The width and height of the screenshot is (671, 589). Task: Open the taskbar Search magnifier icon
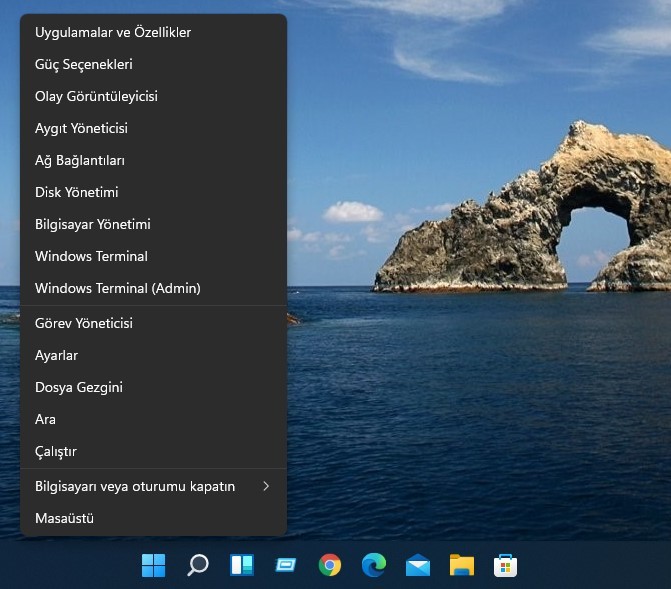pyautogui.click(x=198, y=566)
